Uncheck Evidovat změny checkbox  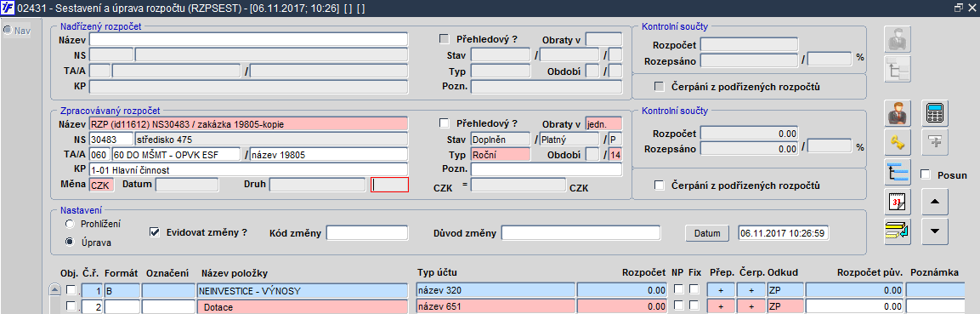click(155, 232)
